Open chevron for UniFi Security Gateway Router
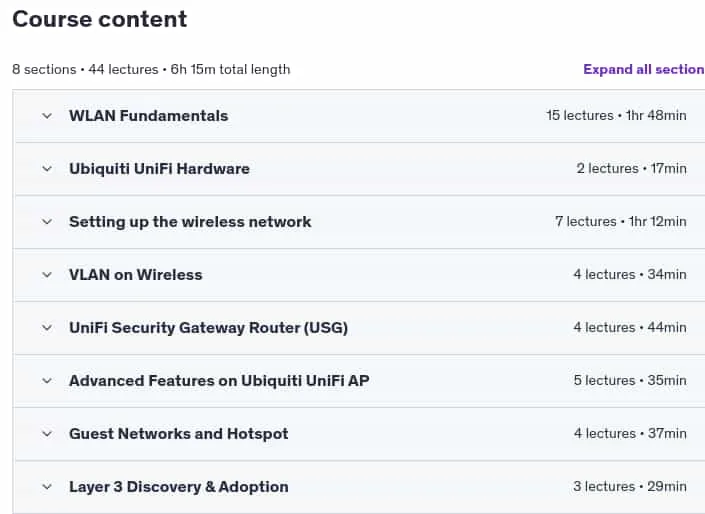The width and height of the screenshot is (705, 514). click(47, 328)
